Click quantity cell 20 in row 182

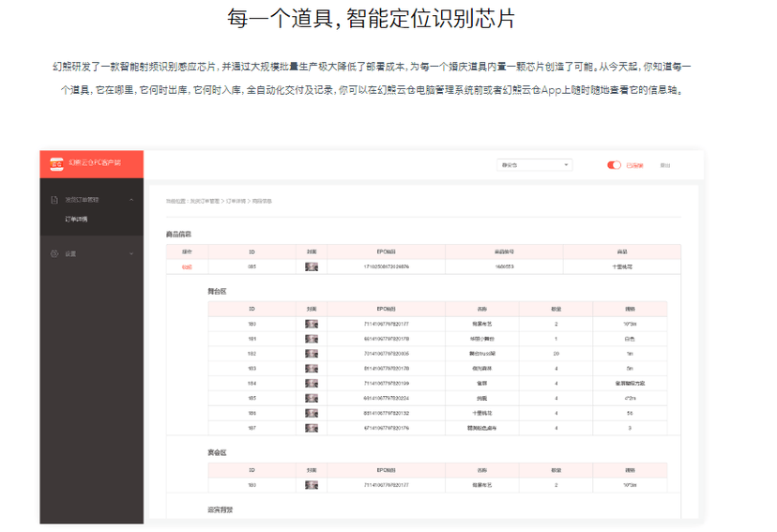[x=556, y=354]
